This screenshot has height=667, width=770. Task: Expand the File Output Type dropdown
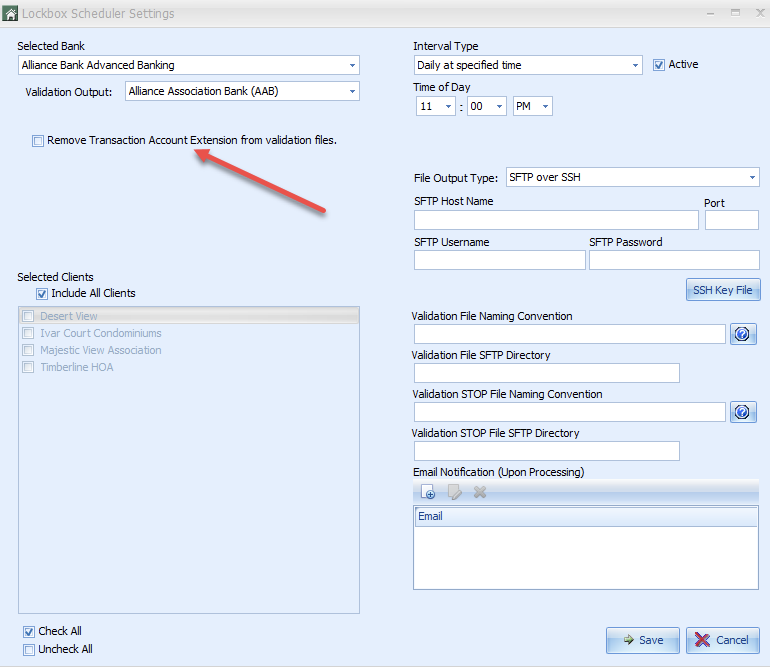[x=752, y=178]
